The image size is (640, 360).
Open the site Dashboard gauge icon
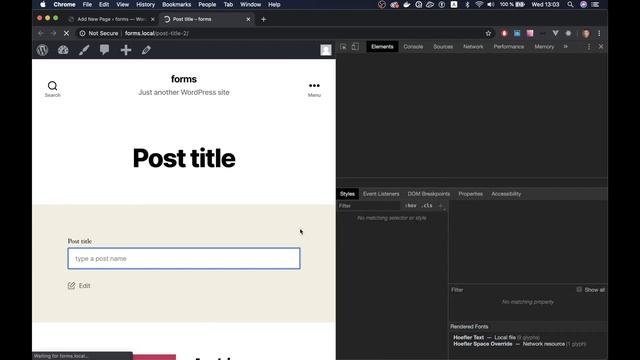63,50
